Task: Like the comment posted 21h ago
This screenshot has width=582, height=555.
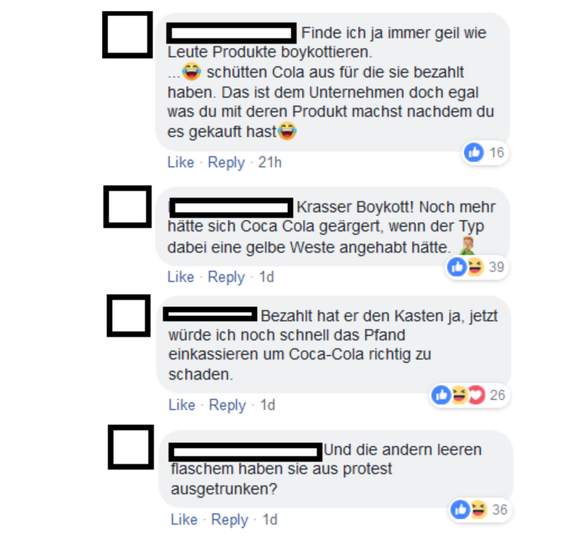Action: [x=181, y=162]
